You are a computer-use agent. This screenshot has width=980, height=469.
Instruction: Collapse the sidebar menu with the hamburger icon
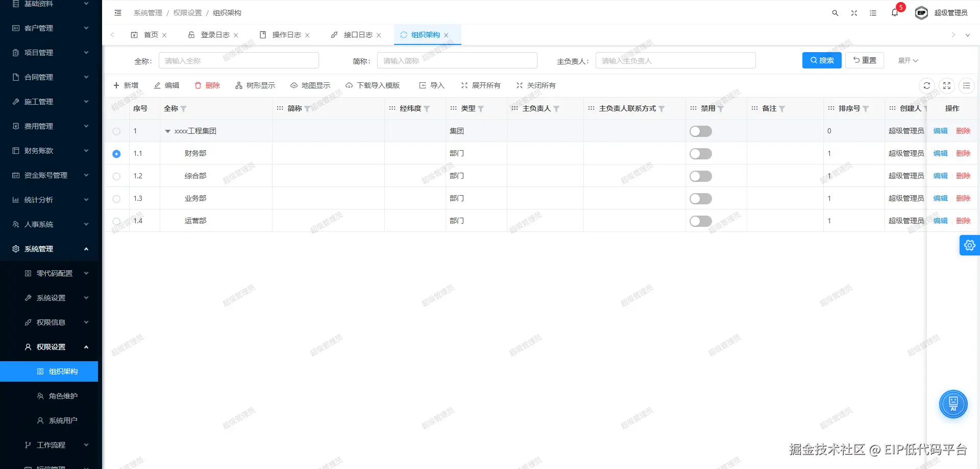point(118,13)
